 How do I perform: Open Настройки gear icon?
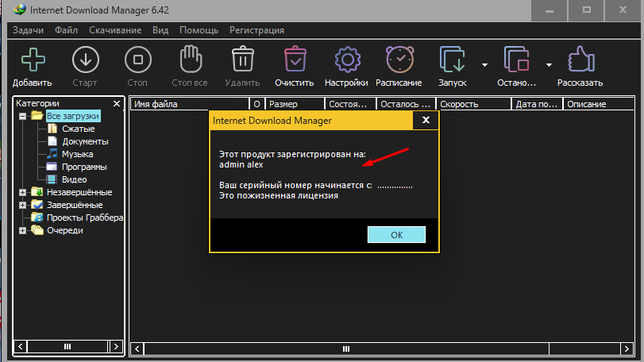coord(348,60)
